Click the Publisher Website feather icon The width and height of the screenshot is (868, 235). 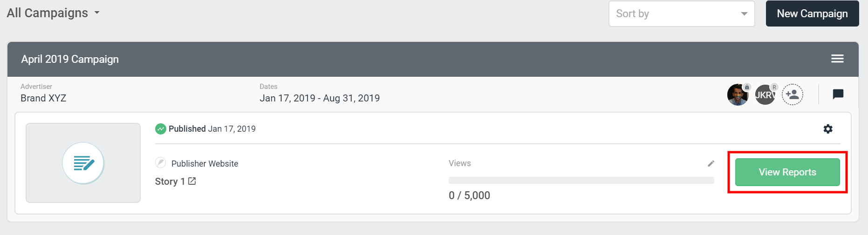click(161, 163)
